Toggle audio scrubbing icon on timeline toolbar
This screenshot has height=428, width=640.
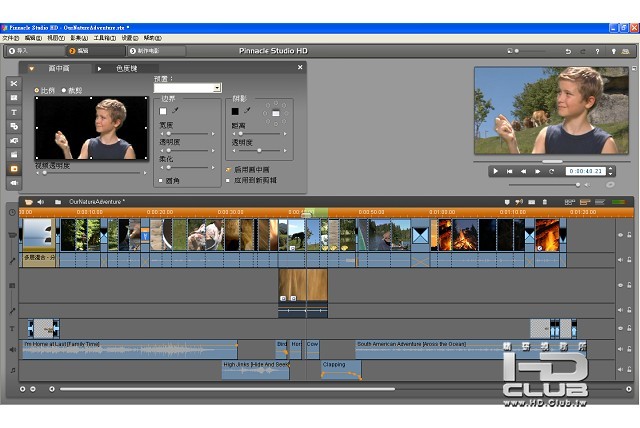[x=519, y=202]
